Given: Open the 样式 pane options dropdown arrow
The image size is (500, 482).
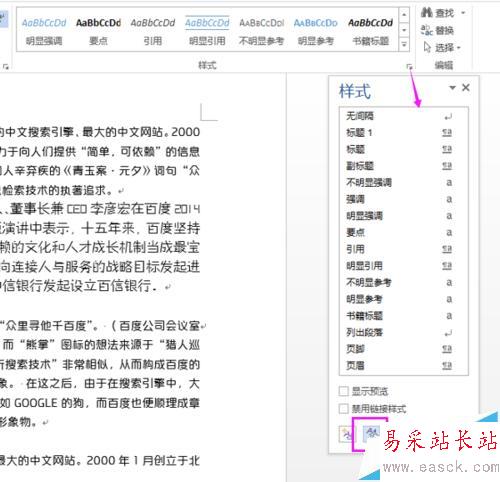Looking at the screenshot, I should 452,88.
